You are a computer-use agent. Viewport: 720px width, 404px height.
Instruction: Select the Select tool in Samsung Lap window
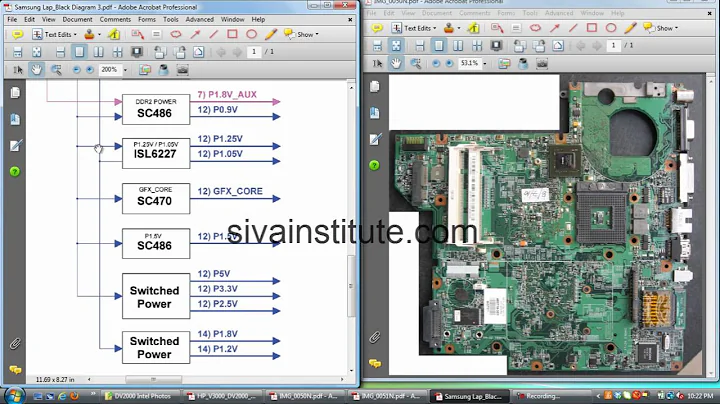[x=17, y=70]
